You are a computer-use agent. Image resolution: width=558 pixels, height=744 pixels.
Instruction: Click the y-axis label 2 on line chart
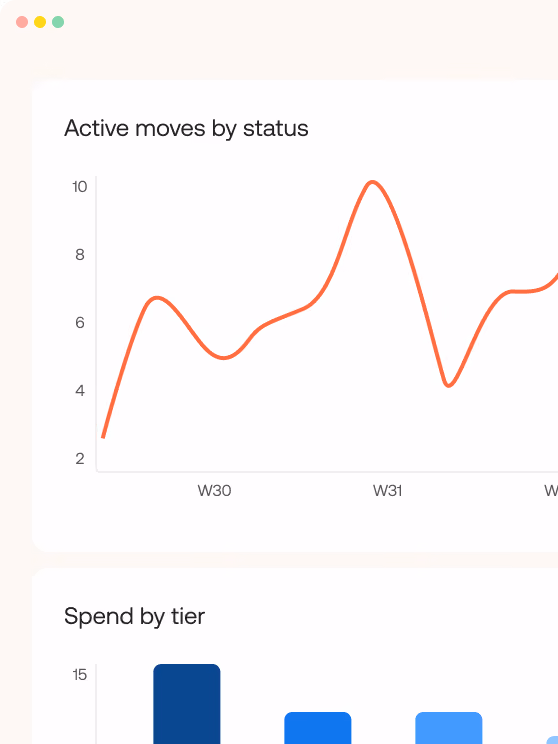pos(80,458)
